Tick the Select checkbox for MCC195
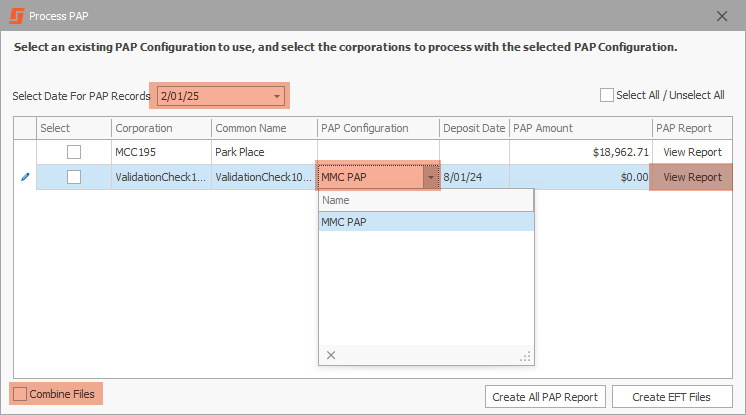 (x=74, y=152)
